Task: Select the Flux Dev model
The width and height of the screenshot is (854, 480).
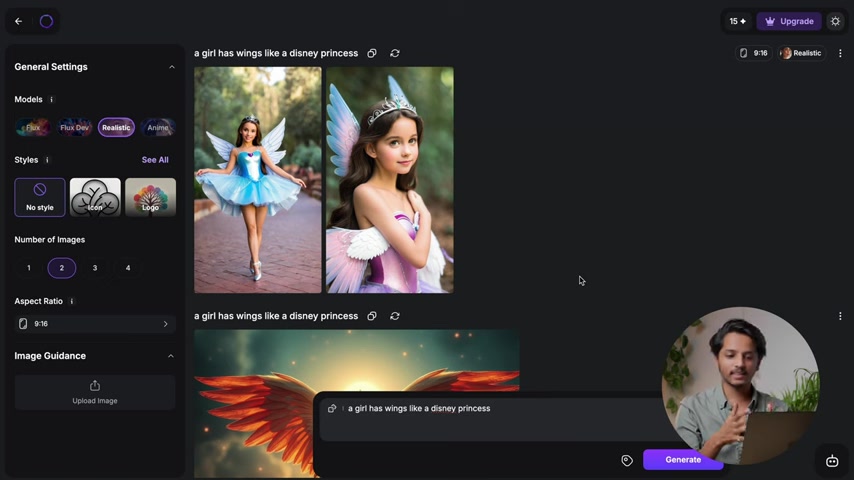Action: (x=75, y=127)
